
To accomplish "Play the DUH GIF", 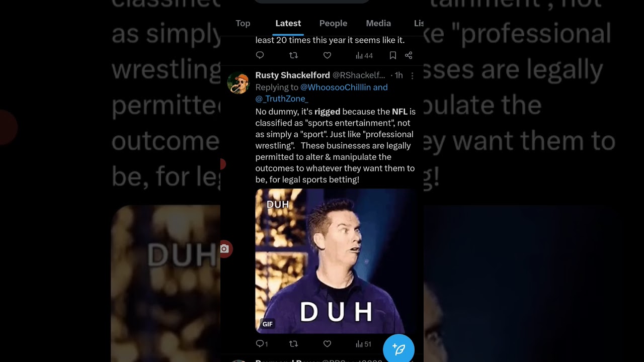I will tap(336, 261).
